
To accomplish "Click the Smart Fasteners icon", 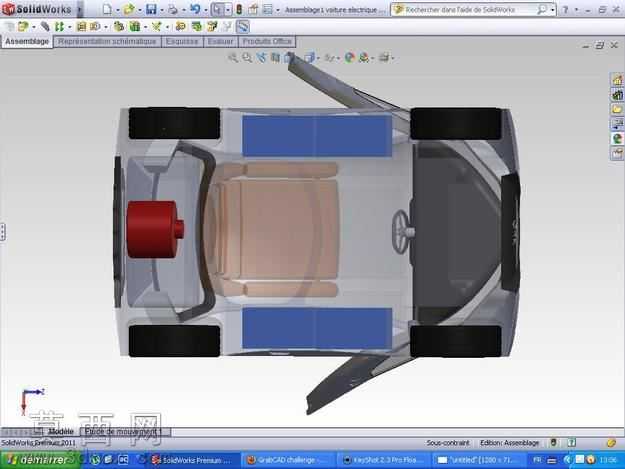I will point(81,27).
